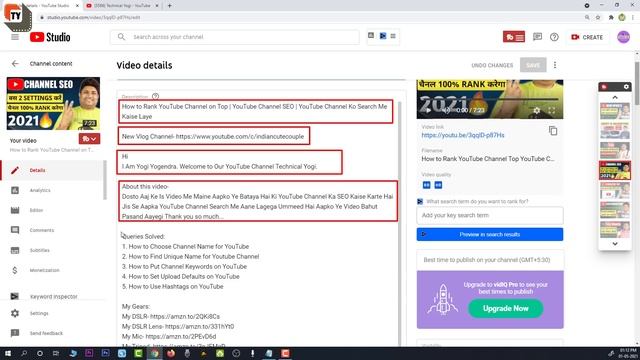Open a new browser tab
This screenshot has height=360, width=640.
pyautogui.click(x=169, y=6)
